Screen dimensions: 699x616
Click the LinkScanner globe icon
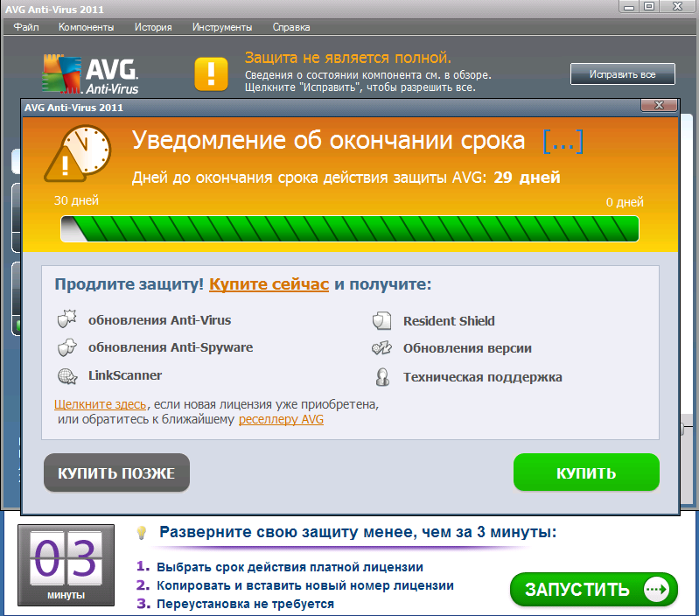click(67, 376)
